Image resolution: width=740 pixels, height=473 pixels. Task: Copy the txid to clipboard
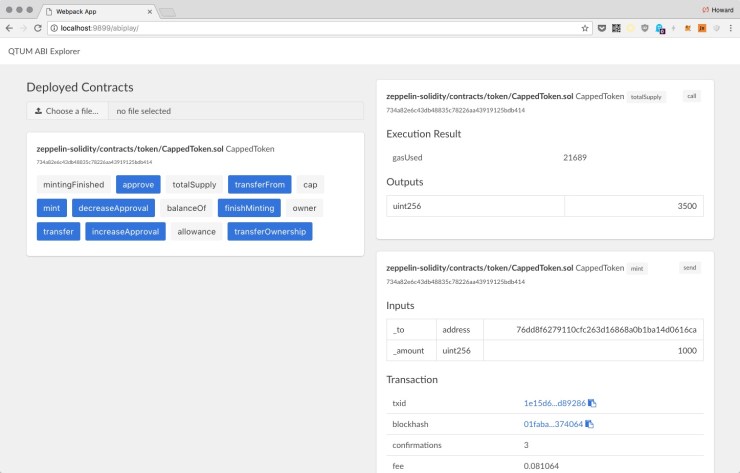click(593, 403)
